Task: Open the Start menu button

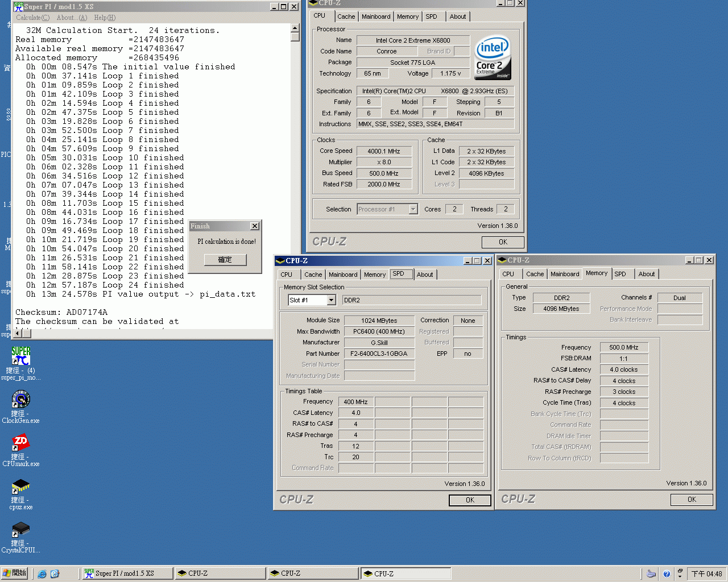Action: (x=14, y=573)
